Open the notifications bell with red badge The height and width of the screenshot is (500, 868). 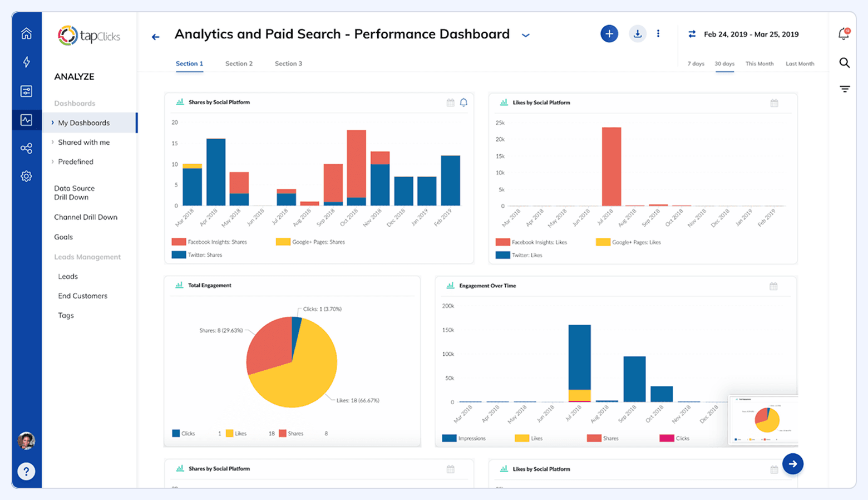tap(844, 33)
